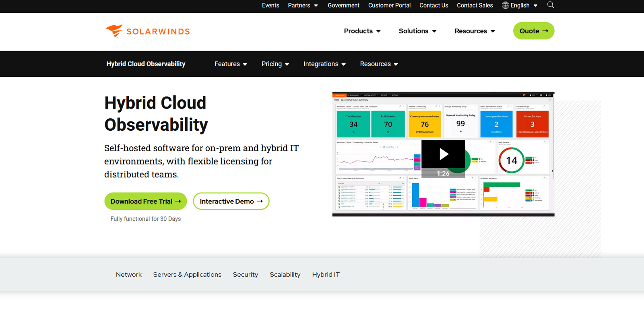Click Interactive Demo button
The height and width of the screenshot is (310, 644).
(231, 201)
